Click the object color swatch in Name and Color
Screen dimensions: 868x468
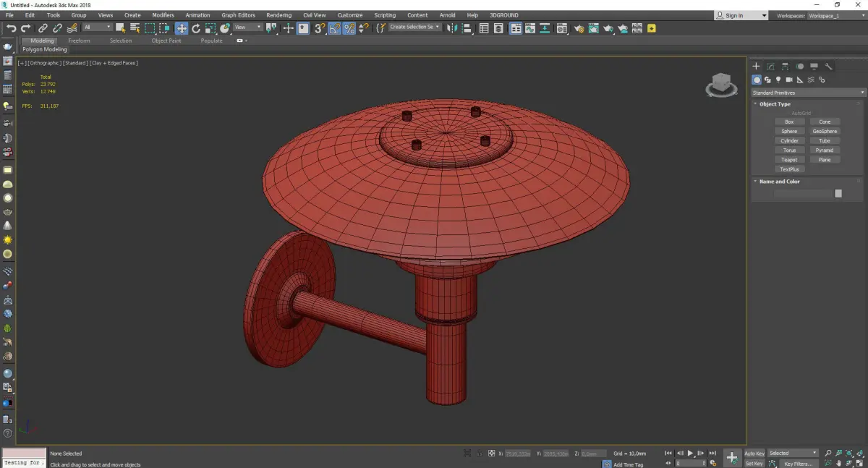[838, 193]
